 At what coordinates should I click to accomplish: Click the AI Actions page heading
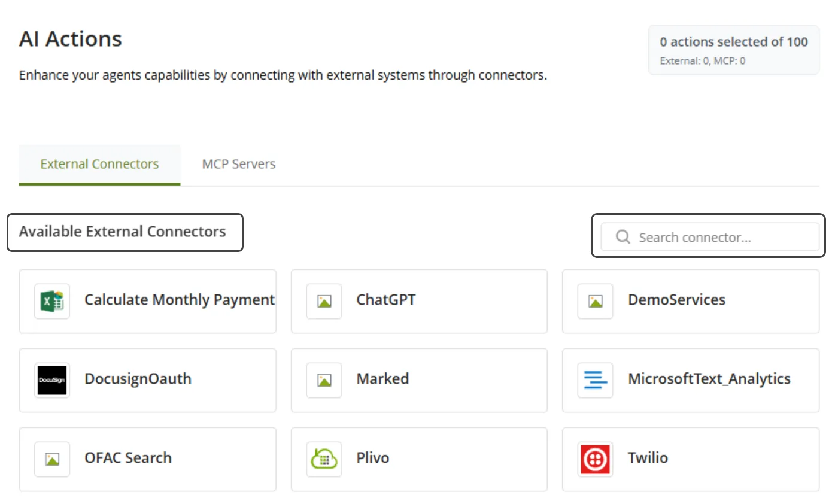point(71,39)
